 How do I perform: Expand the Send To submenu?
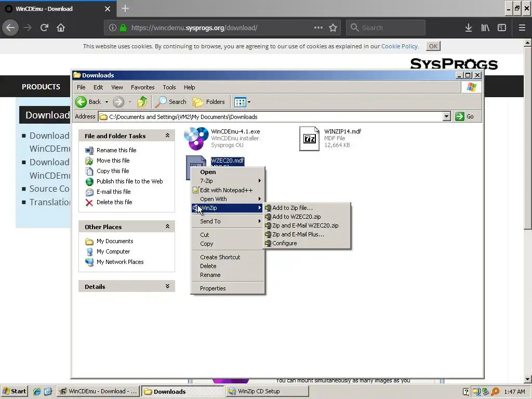[228, 221]
